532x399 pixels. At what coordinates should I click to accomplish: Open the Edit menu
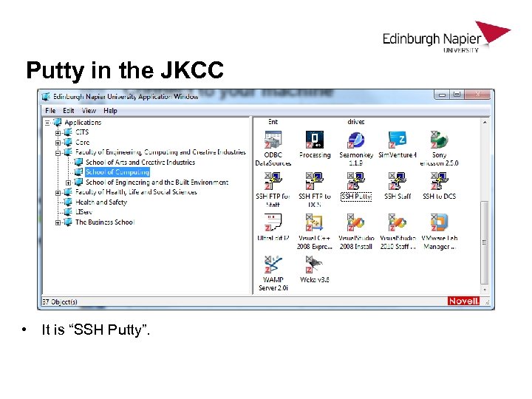[68, 111]
